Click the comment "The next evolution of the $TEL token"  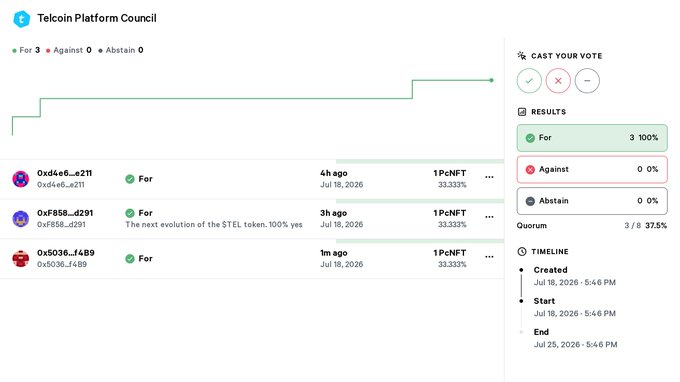[214, 225]
